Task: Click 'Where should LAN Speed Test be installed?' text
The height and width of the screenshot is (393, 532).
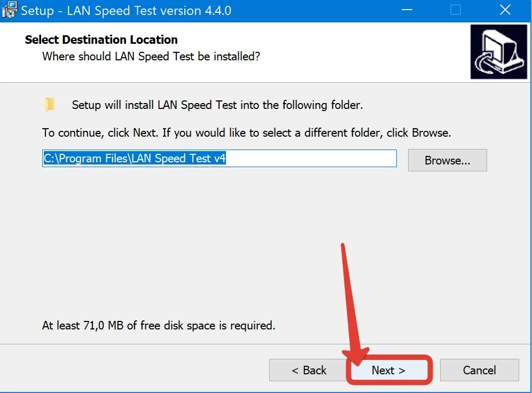Action: [151, 56]
